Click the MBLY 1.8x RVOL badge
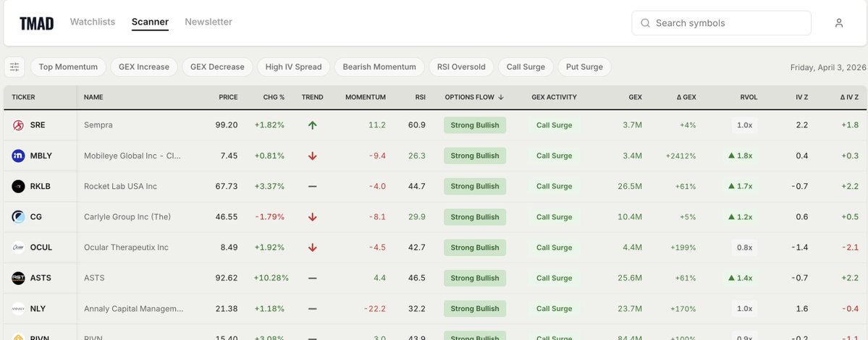868x340 pixels. pos(740,156)
